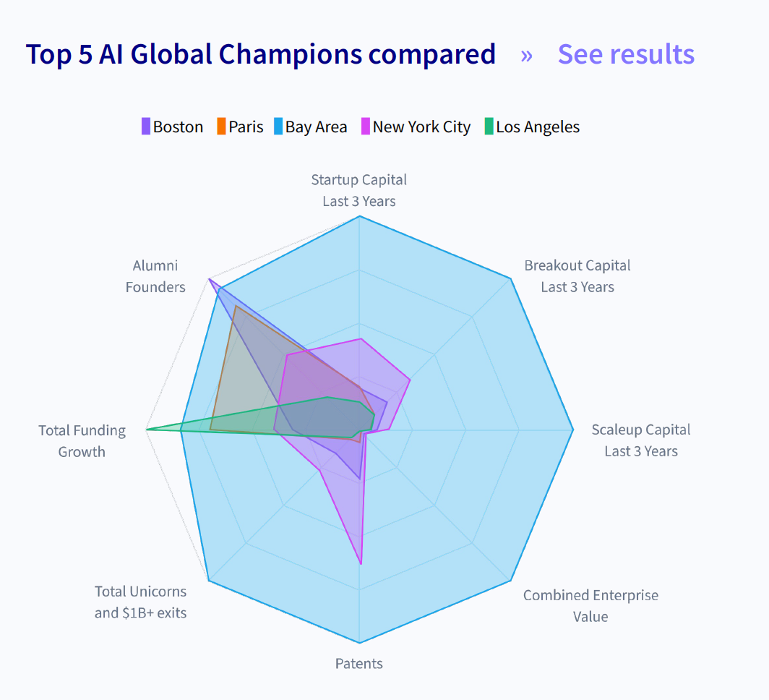Click the Scaleup Capital Last 3 Years label
Image resolution: width=769 pixels, height=700 pixels.
coord(641,440)
